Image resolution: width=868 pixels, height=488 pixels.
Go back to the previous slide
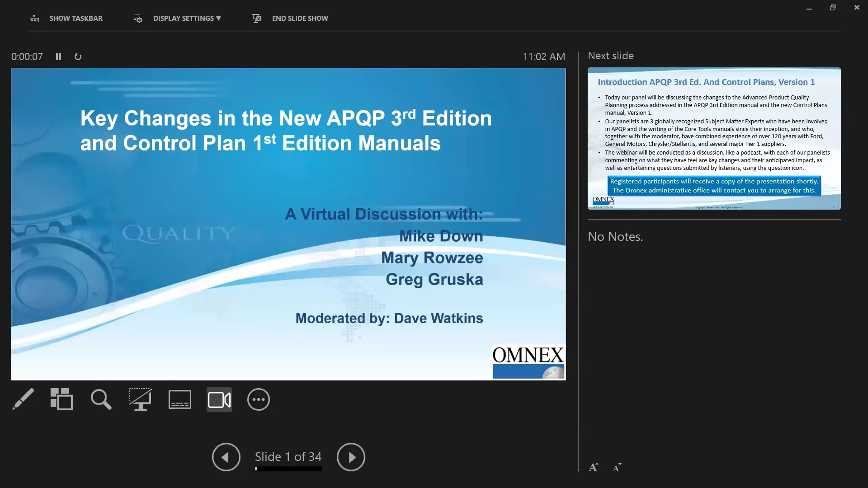coord(226,457)
